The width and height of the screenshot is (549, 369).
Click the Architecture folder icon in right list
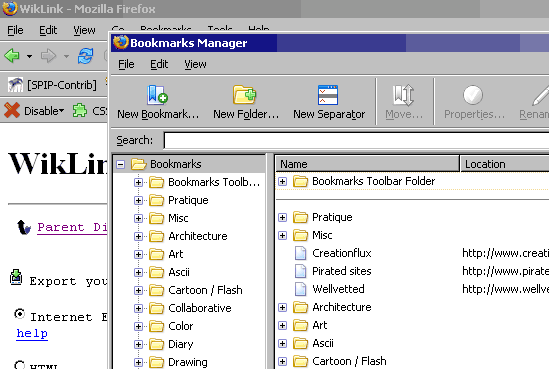tap(300, 307)
